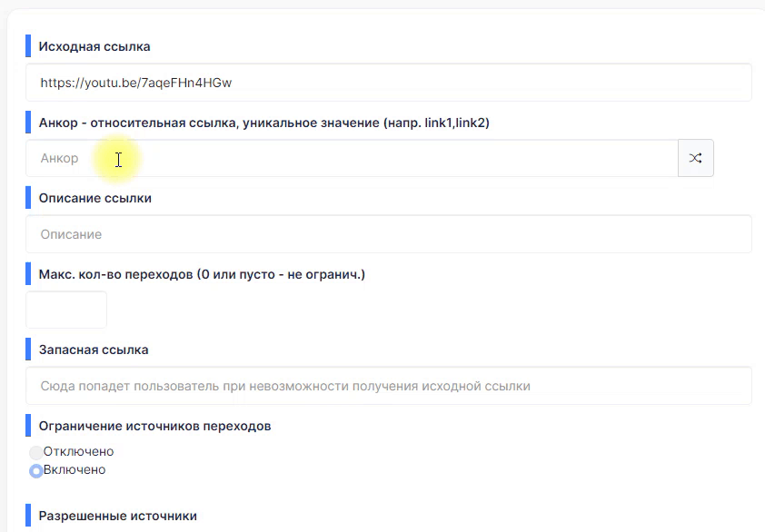765x532 pixels.
Task: Click the small max transitions number box
Action: [x=66, y=310]
